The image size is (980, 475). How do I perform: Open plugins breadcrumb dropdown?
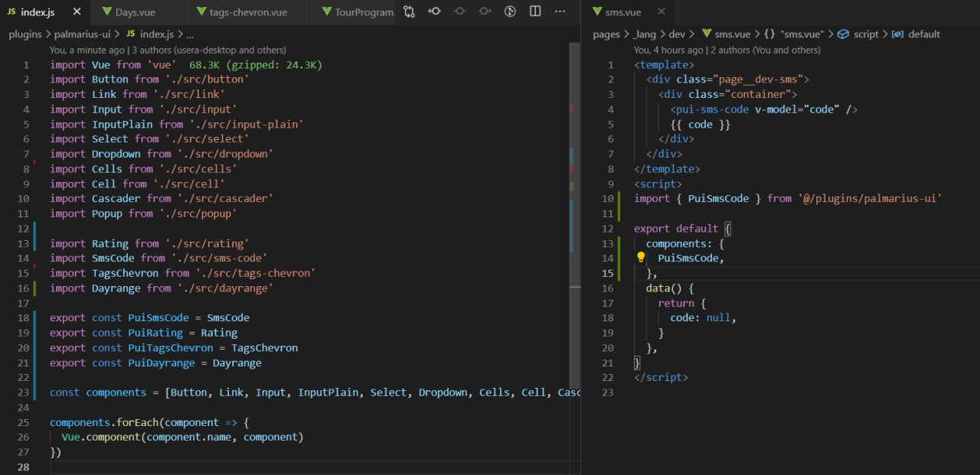pyautogui.click(x=27, y=34)
